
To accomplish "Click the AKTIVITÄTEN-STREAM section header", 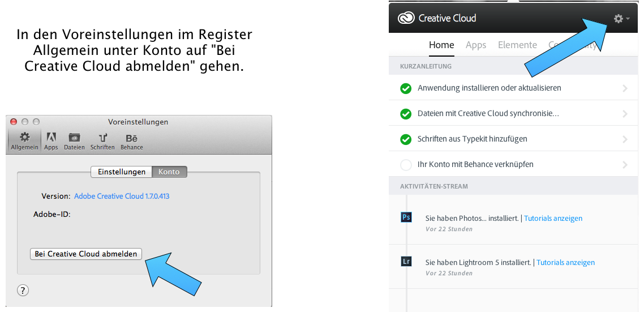I will [x=433, y=186].
